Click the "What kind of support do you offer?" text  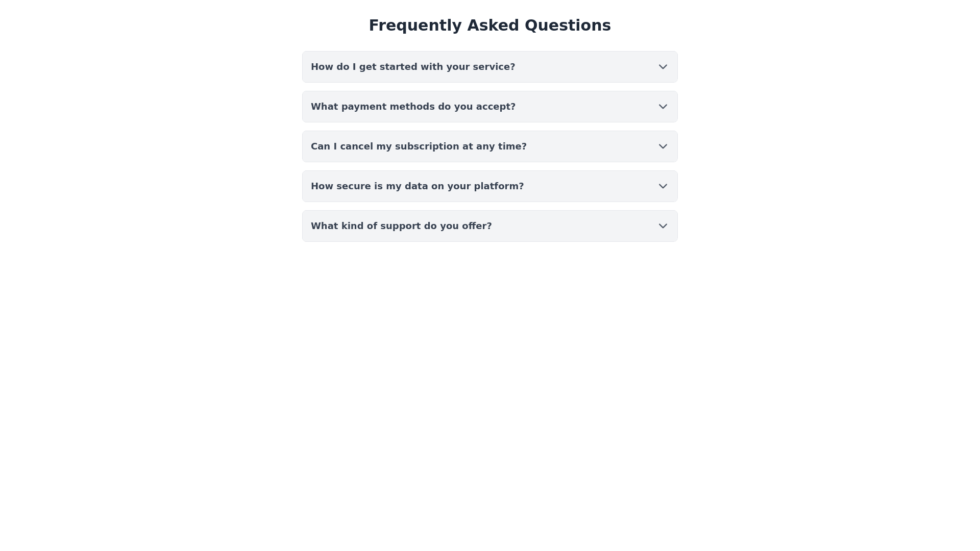(x=401, y=226)
